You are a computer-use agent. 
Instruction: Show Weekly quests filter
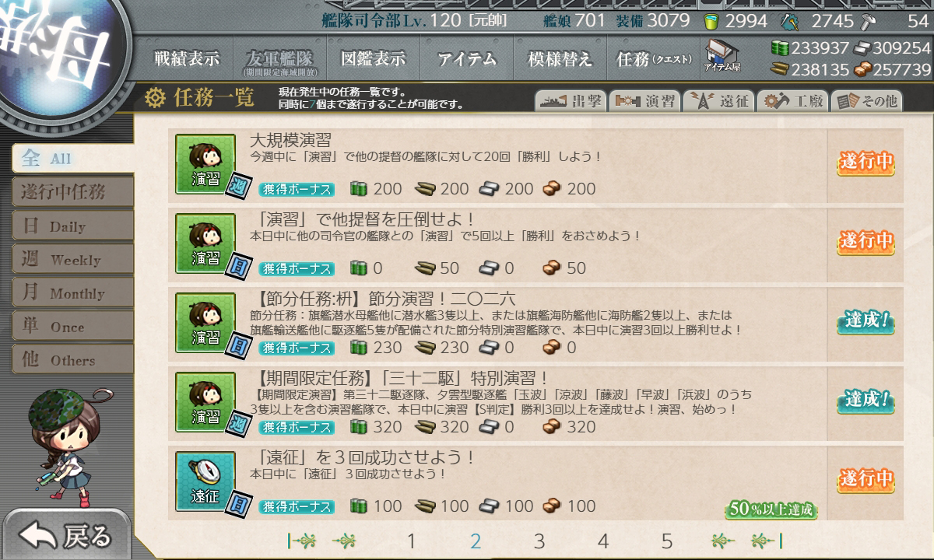click(x=72, y=260)
